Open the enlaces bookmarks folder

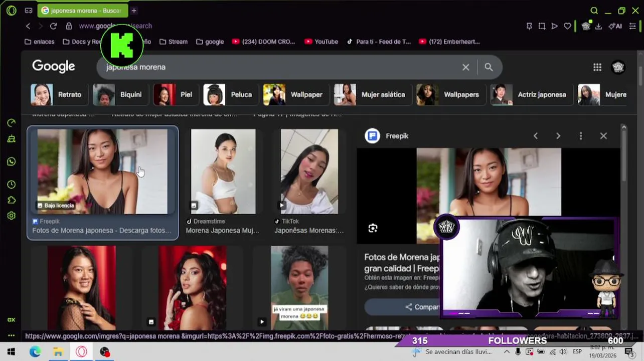pos(40,42)
